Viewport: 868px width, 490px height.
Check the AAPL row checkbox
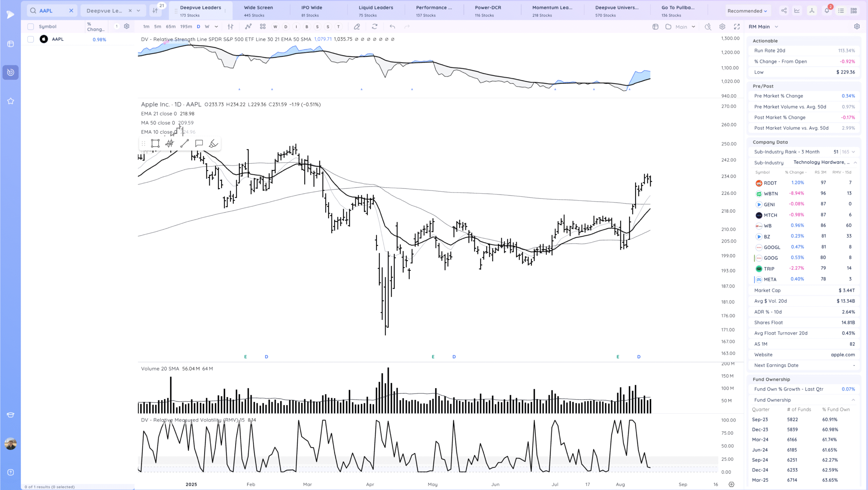tap(31, 39)
